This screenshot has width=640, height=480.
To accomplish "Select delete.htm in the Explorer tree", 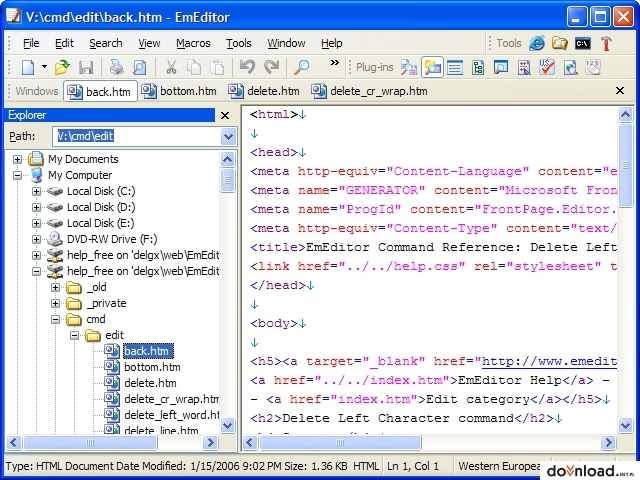I will (x=150, y=383).
